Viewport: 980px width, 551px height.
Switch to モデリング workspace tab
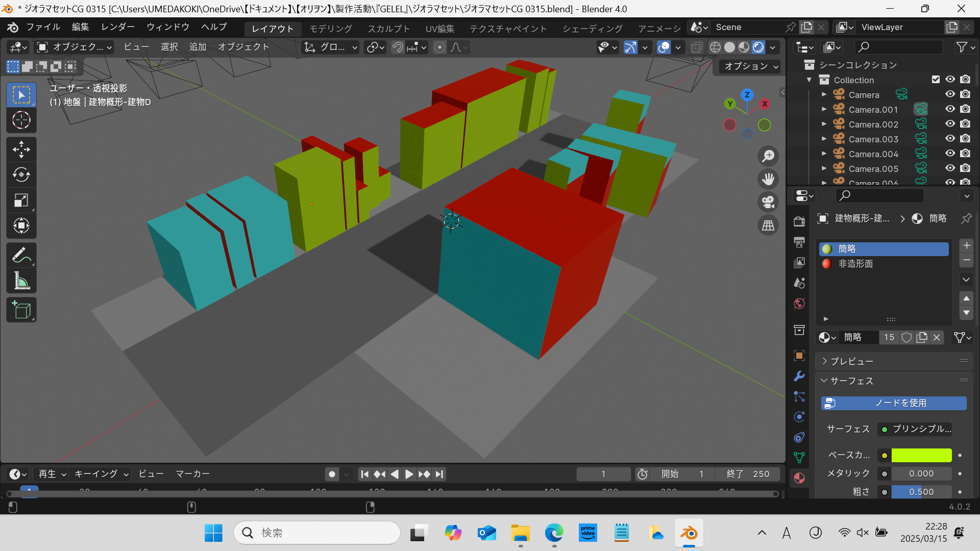331,29
